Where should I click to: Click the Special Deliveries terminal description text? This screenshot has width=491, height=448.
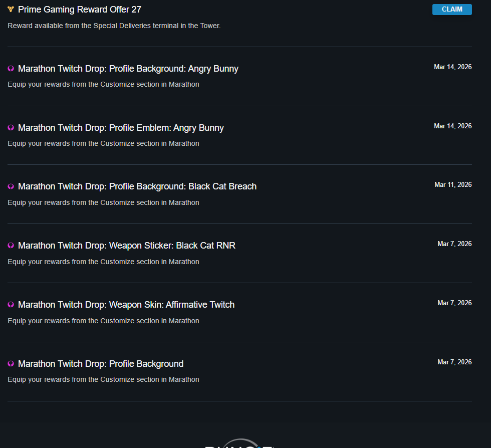point(114,26)
